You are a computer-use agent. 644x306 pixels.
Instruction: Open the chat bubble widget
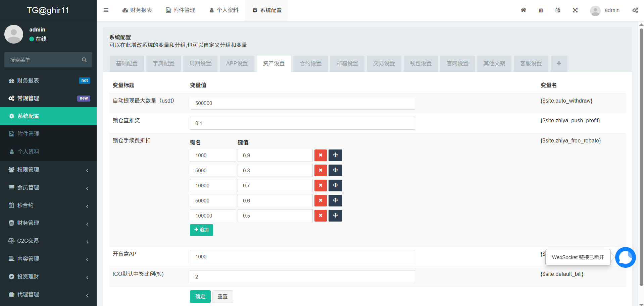click(625, 257)
